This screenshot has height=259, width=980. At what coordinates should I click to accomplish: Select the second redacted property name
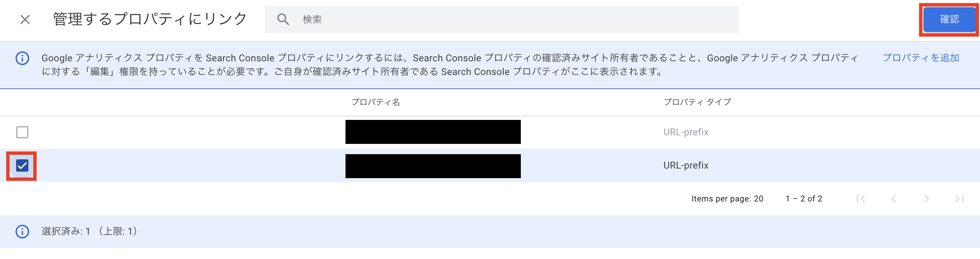[433, 166]
